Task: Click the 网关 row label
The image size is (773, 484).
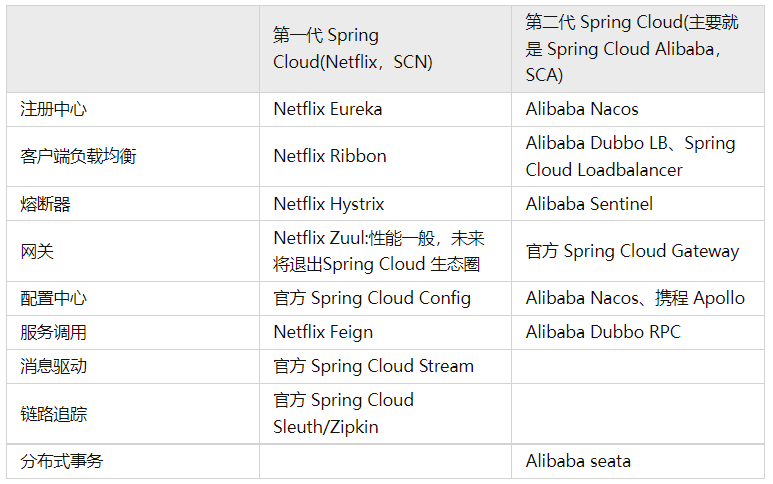Action: 37,251
